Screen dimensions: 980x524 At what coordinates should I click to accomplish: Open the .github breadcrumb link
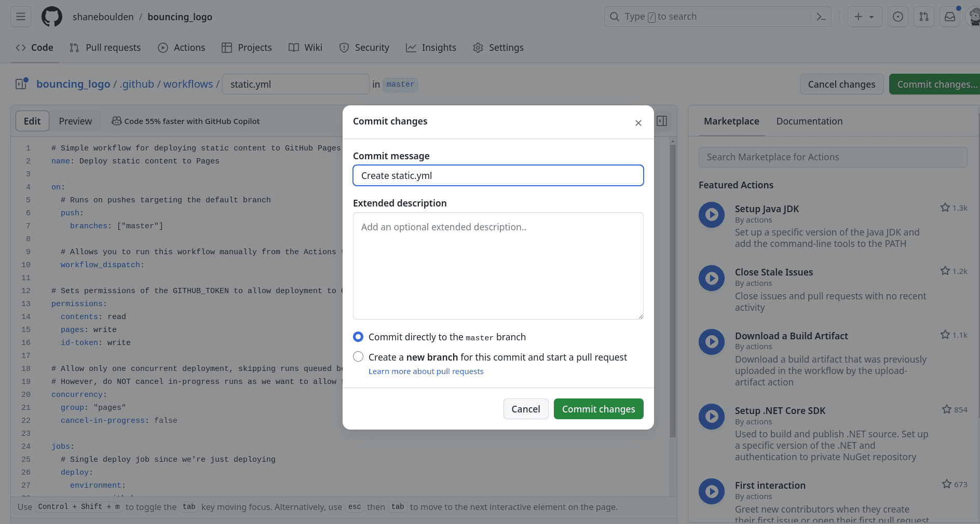click(137, 84)
